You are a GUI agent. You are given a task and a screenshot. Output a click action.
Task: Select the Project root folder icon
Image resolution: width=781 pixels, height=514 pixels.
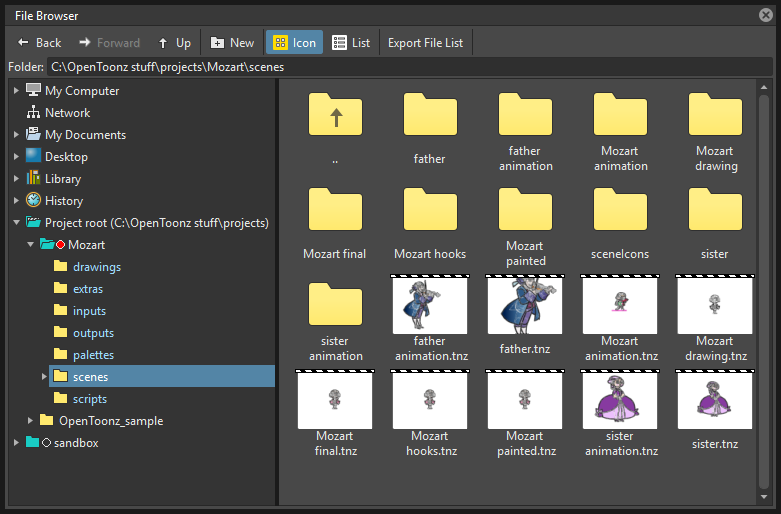coord(33,222)
